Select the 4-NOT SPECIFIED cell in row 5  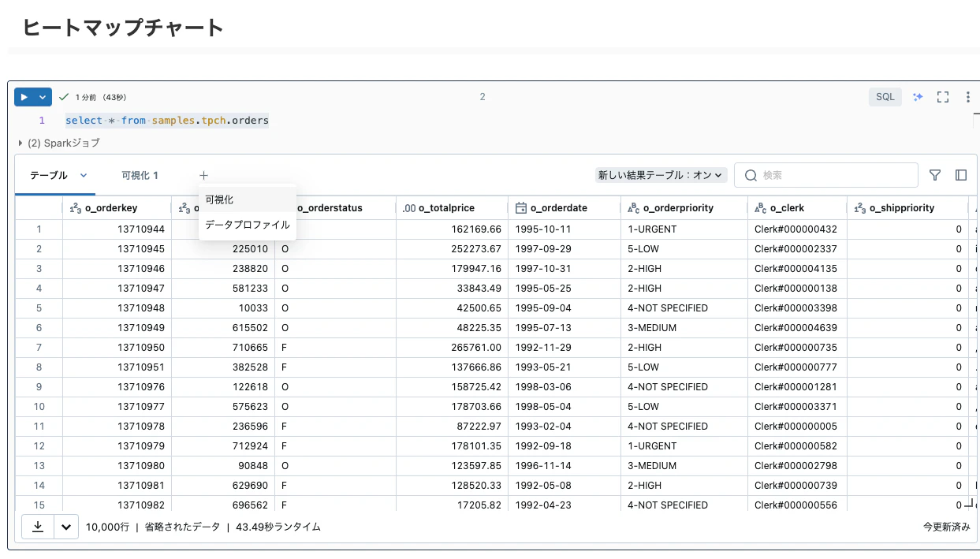click(684, 308)
